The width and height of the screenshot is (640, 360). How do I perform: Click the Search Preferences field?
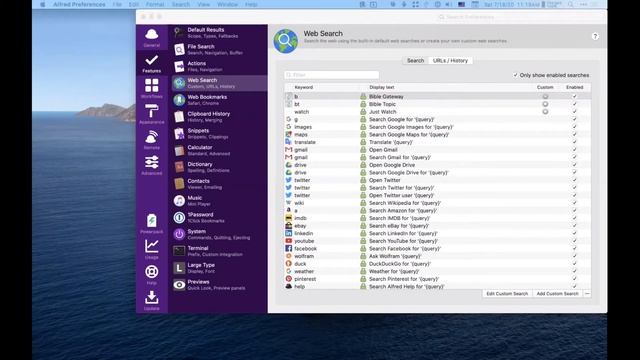pyautogui.click(x=519, y=17)
